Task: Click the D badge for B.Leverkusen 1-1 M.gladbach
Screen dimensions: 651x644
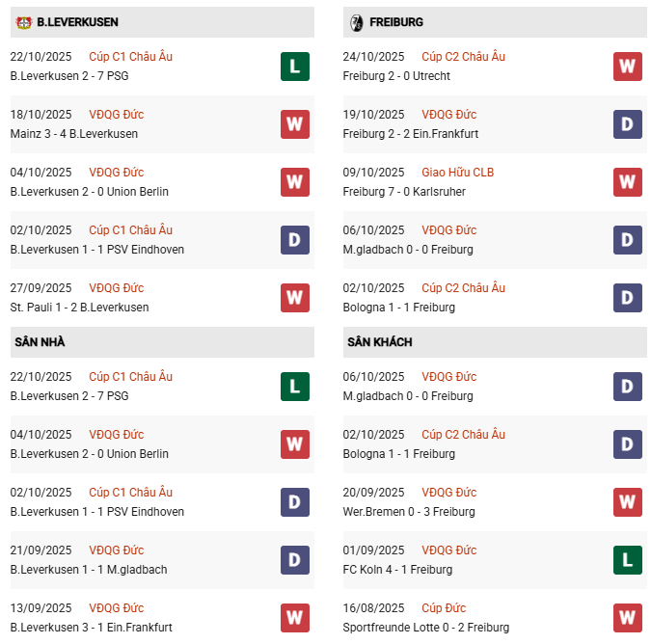Action: point(295,560)
